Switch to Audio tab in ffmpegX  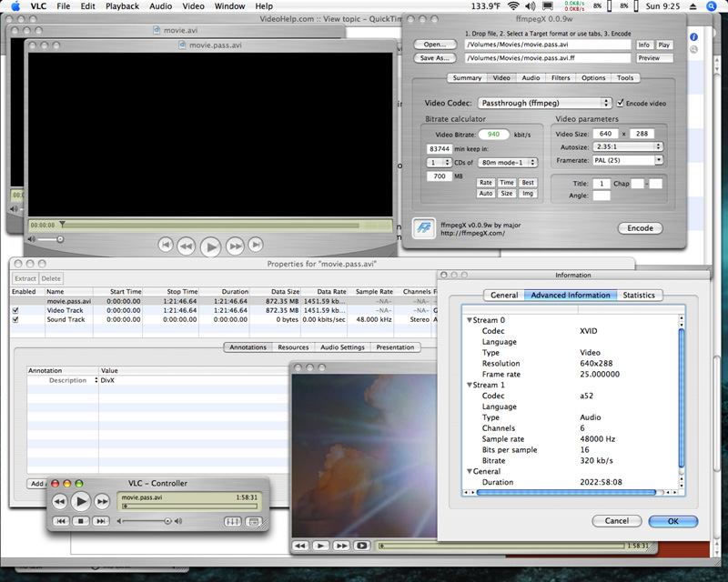pyautogui.click(x=531, y=78)
